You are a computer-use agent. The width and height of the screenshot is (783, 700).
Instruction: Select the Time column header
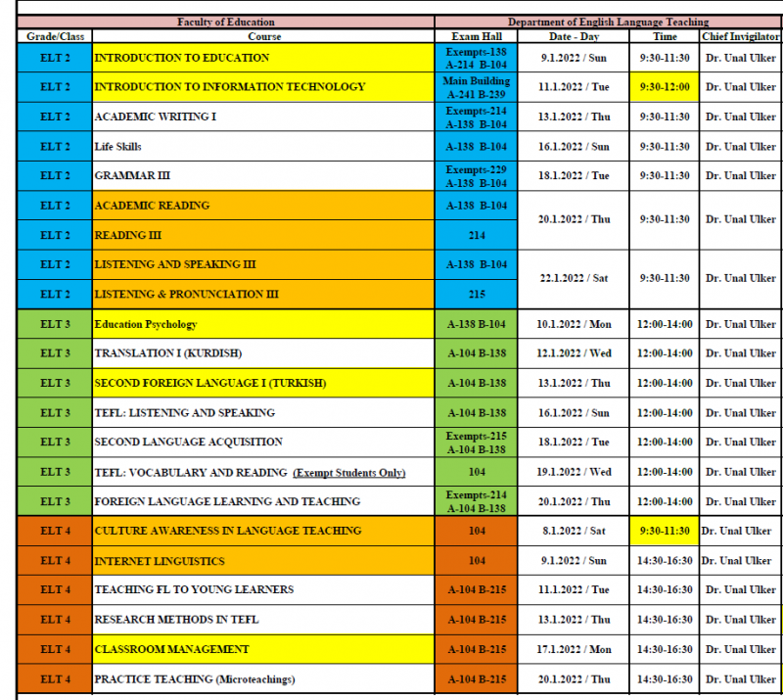click(x=665, y=36)
